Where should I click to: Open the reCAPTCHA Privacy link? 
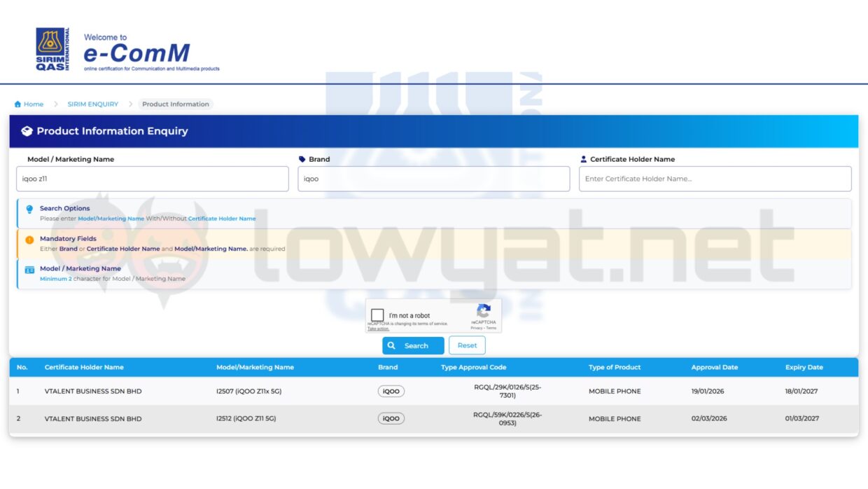tap(475, 328)
